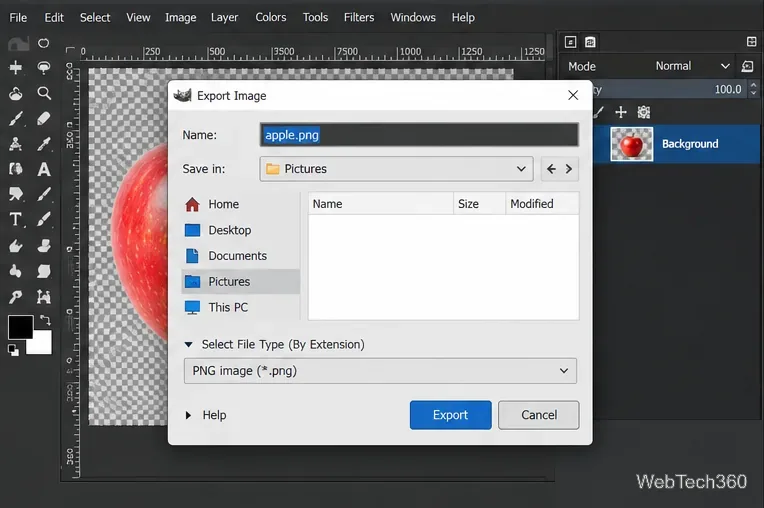Image resolution: width=764 pixels, height=508 pixels.
Task: Open the Save in Pictures dropdown
Action: [x=397, y=169]
